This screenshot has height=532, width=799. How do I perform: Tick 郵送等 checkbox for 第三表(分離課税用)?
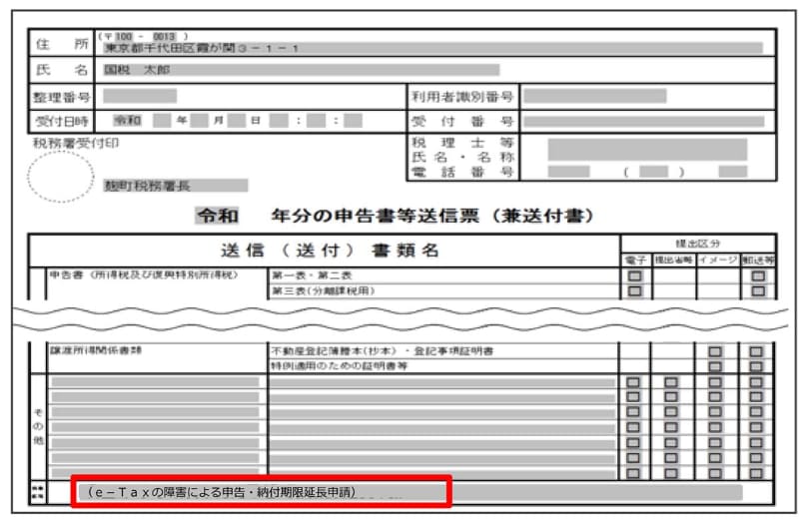[x=758, y=291]
